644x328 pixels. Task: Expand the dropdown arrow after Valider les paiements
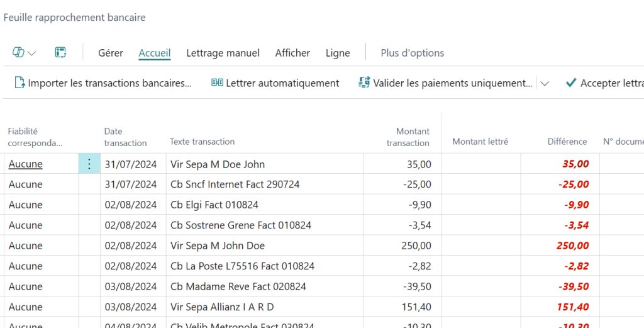pyautogui.click(x=545, y=83)
